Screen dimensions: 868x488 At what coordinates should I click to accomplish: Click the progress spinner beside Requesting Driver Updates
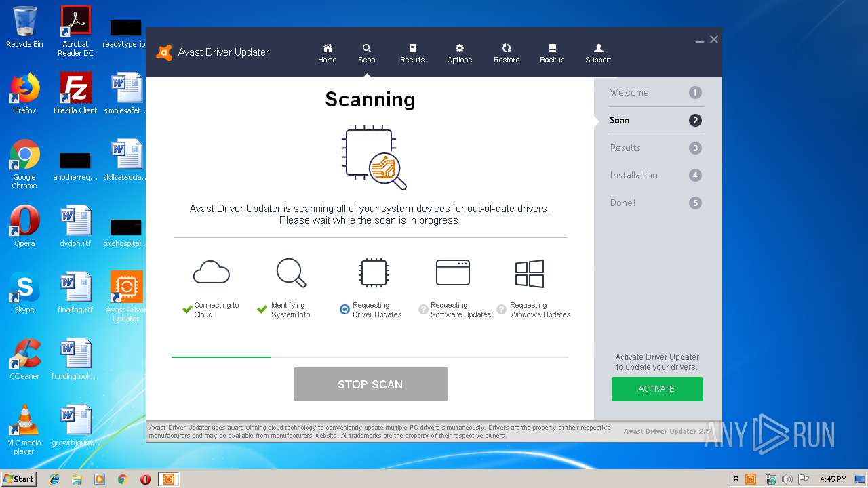pyautogui.click(x=344, y=310)
